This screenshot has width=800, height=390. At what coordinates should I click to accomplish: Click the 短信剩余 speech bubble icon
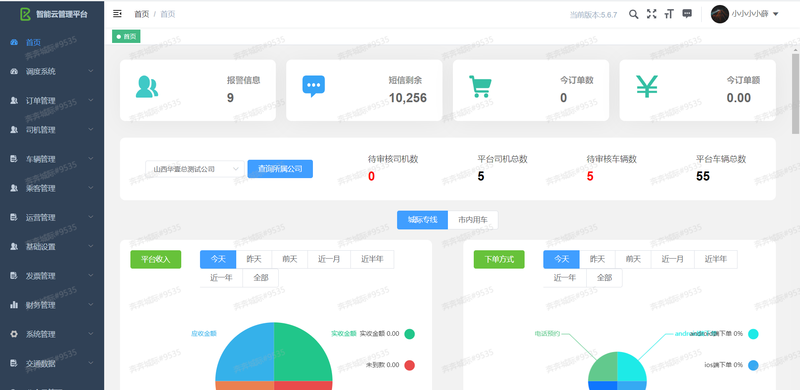(313, 87)
